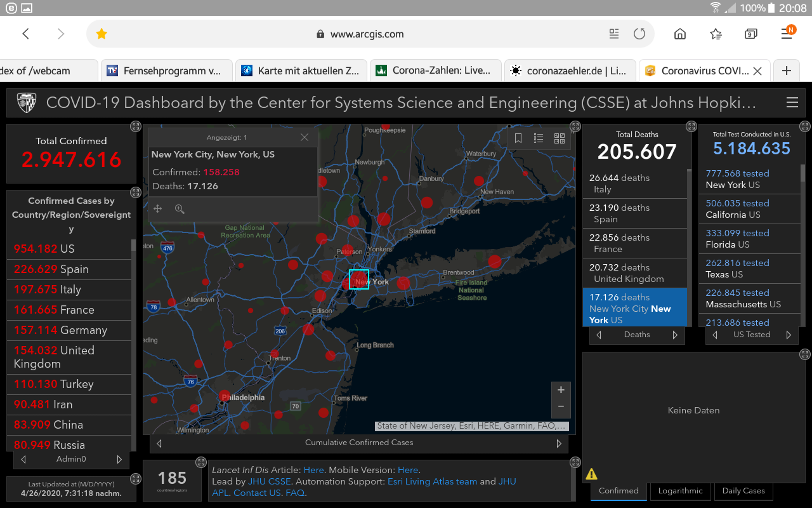This screenshot has width=812, height=508.
Task: Expand the Keine Daten chart panel
Action: click(x=805, y=354)
